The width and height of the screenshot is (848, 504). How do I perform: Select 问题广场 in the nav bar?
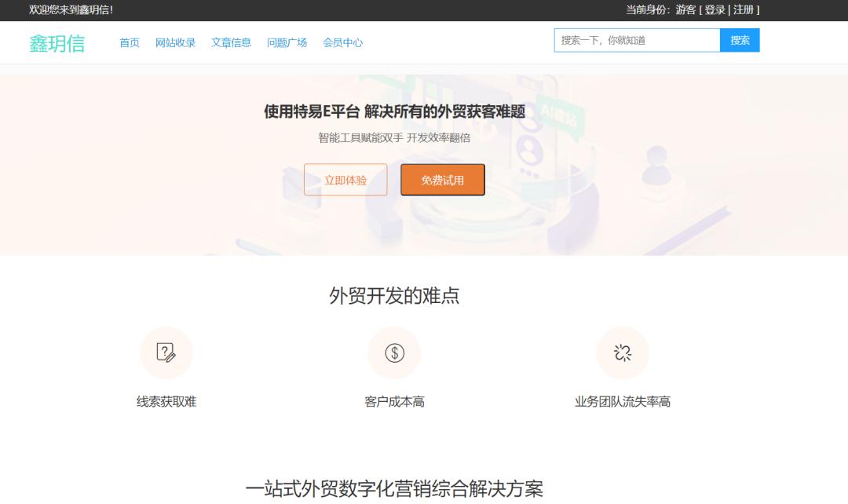[x=287, y=43]
